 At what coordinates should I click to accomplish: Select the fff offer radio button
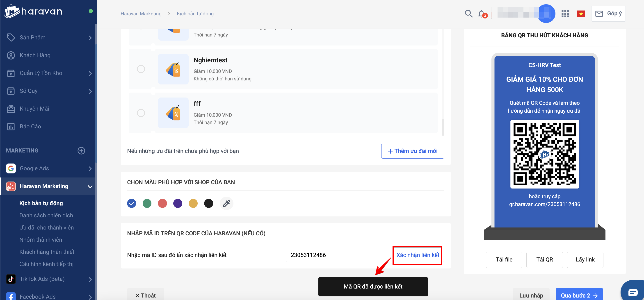tap(141, 113)
